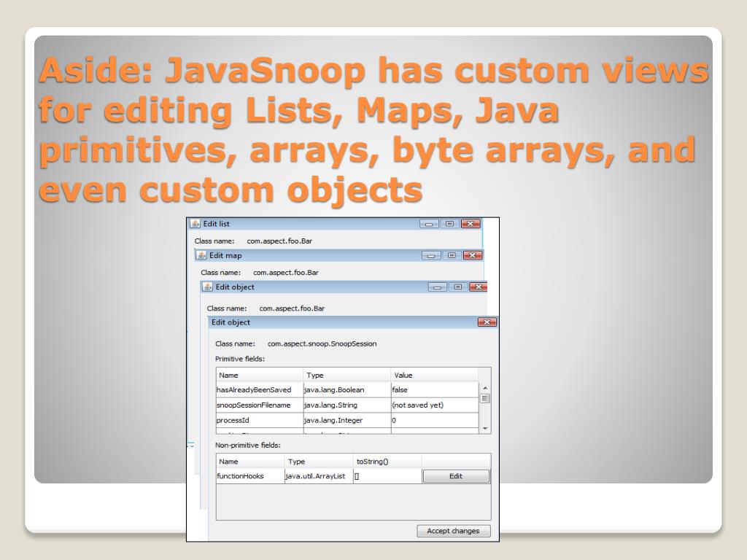Minimize the Edit list window
Screen dimensions: 747x560
[429, 224]
